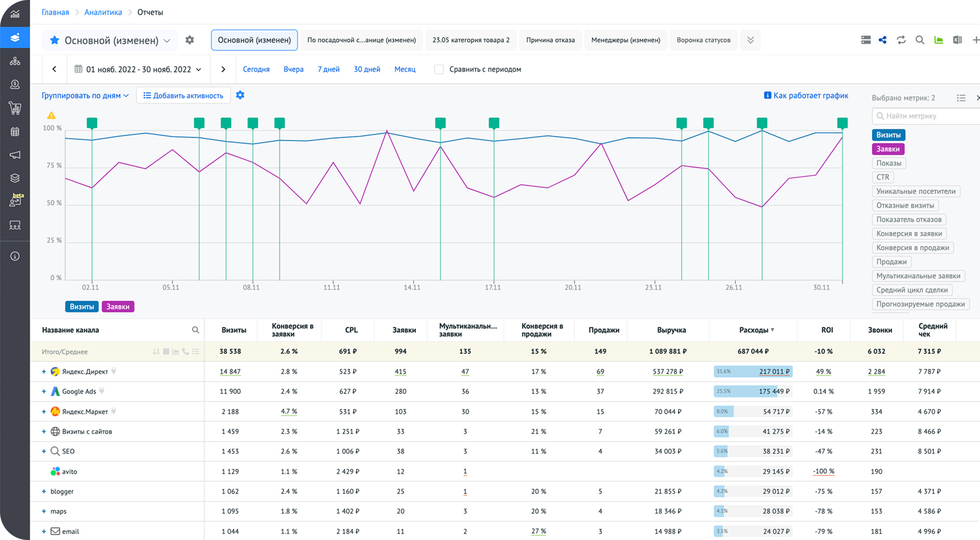Toggle the Показы metric on the chart
The height and width of the screenshot is (540, 980).
pyautogui.click(x=888, y=163)
